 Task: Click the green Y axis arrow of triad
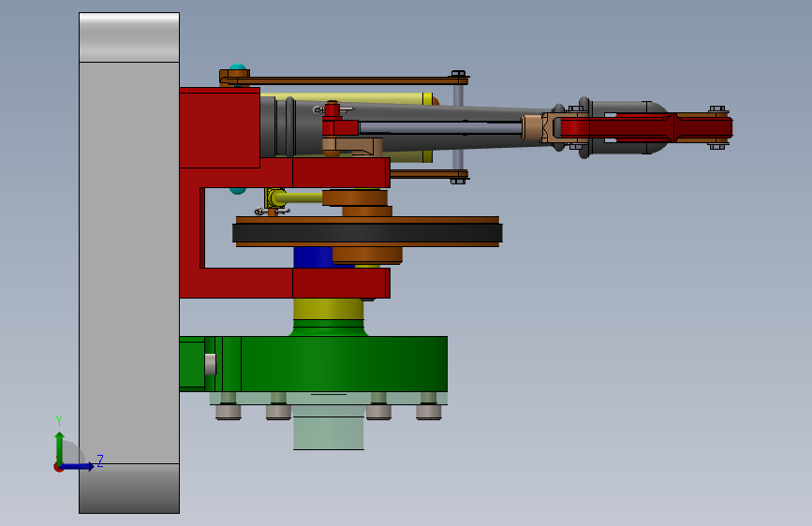pyautogui.click(x=60, y=447)
